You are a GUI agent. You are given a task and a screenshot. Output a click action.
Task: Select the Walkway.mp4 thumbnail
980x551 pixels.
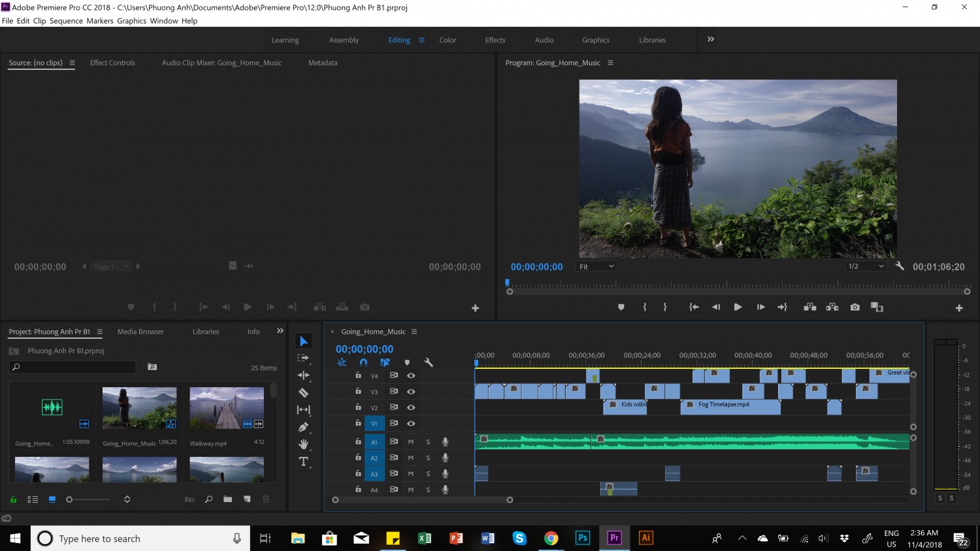click(x=227, y=408)
